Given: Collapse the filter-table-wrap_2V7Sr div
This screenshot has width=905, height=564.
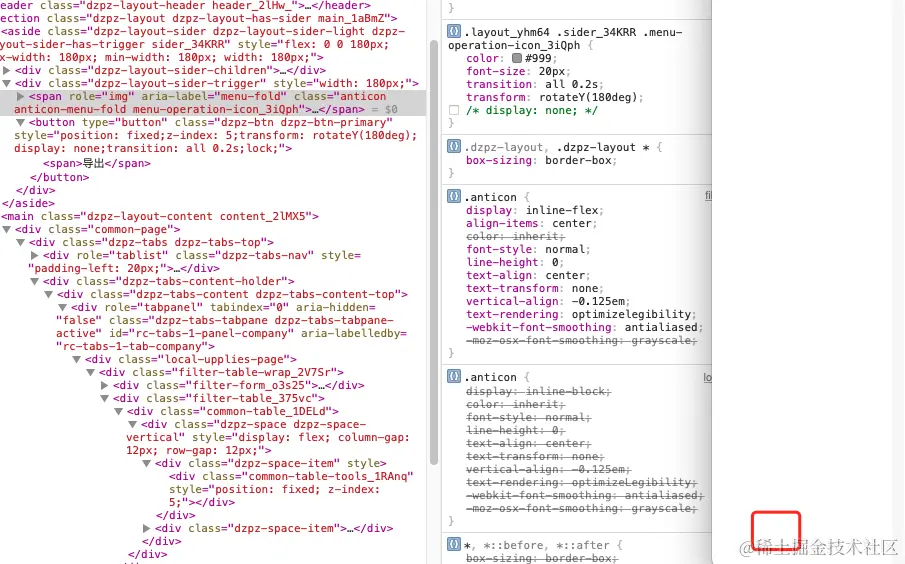Looking at the screenshot, I should [91, 372].
